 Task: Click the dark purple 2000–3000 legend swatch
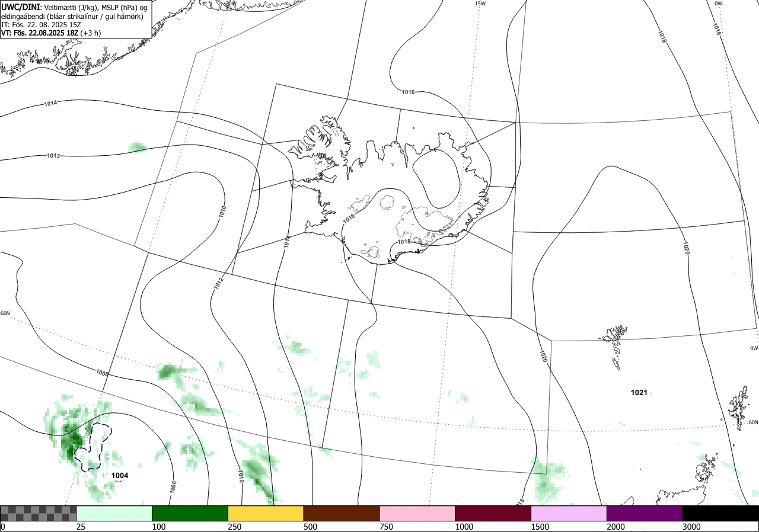tap(645, 513)
